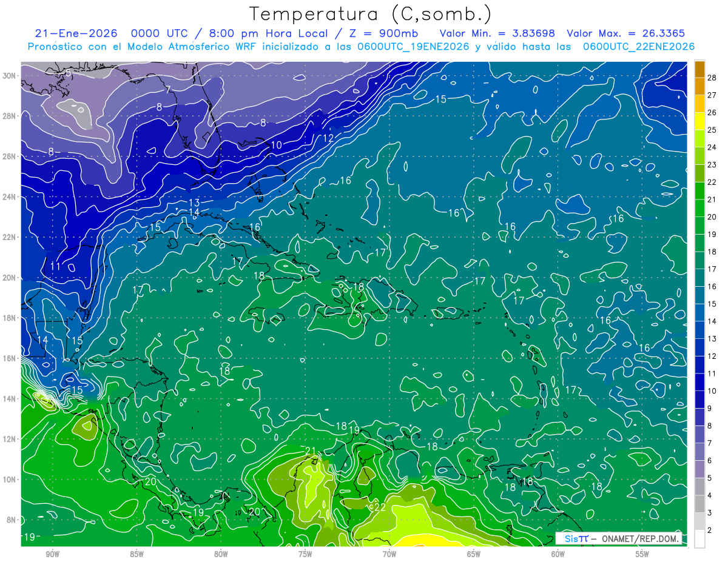This screenshot has height=562, width=728.
Task: Select the 'Valor Min. = 3.83698' value
Action: pos(497,33)
